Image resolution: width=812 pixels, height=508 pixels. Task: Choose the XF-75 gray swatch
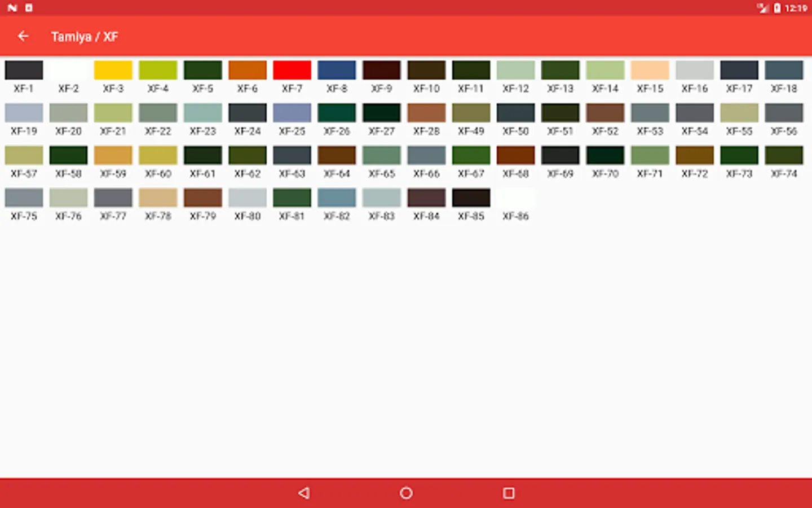click(24, 198)
